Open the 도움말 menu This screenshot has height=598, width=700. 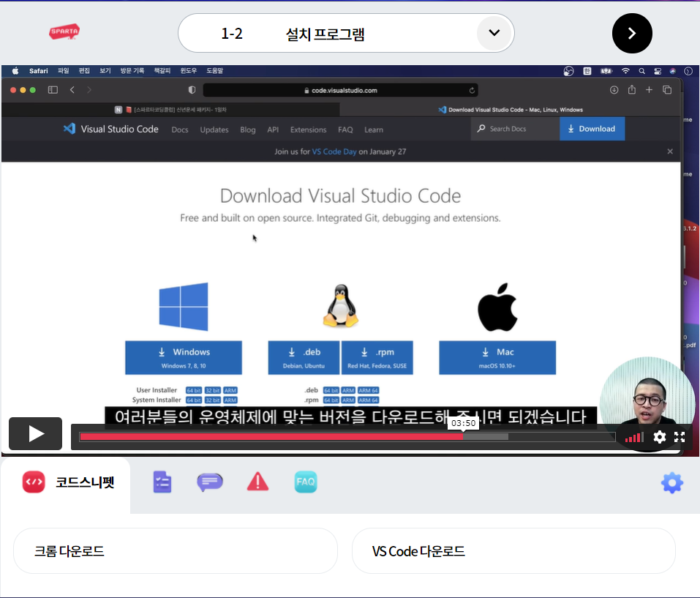tap(215, 70)
